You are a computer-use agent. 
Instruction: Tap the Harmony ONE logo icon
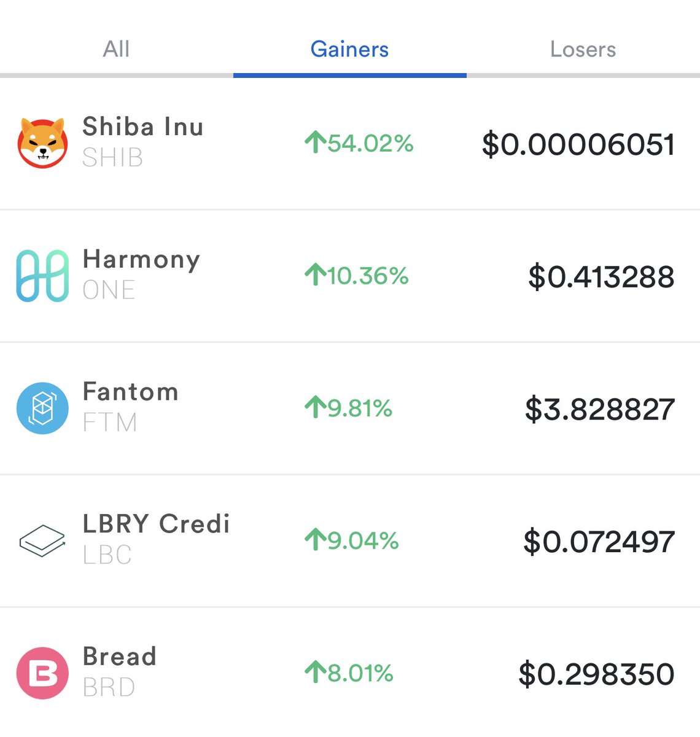[42, 276]
